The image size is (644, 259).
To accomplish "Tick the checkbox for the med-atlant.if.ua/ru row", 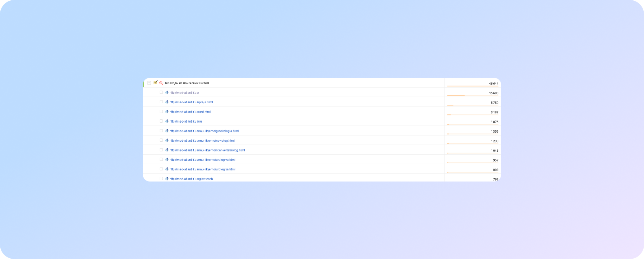I will click(161, 121).
